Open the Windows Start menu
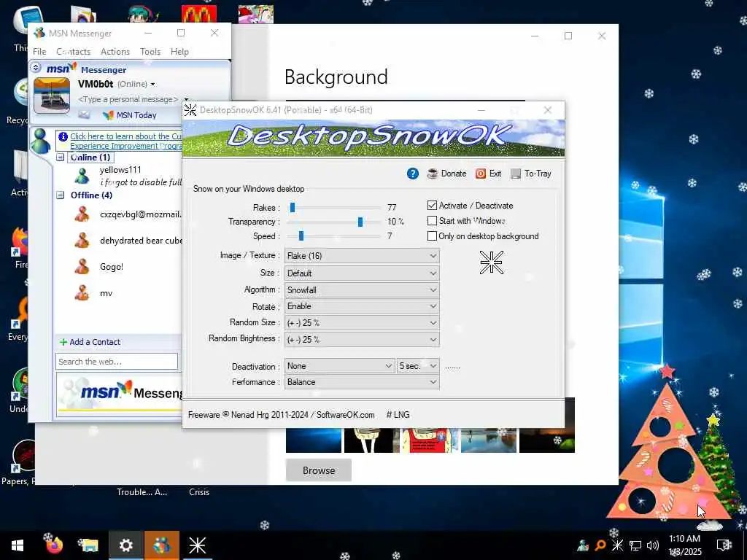This screenshot has height=560, width=747. click(18, 545)
